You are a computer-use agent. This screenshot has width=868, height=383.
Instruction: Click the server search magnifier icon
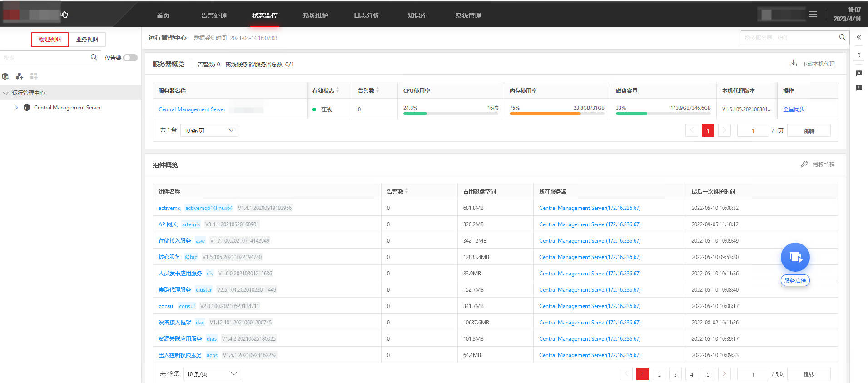tap(843, 37)
